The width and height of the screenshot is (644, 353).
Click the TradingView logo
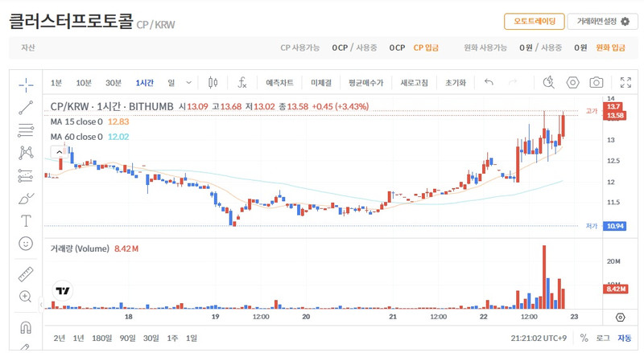pyautogui.click(x=63, y=290)
